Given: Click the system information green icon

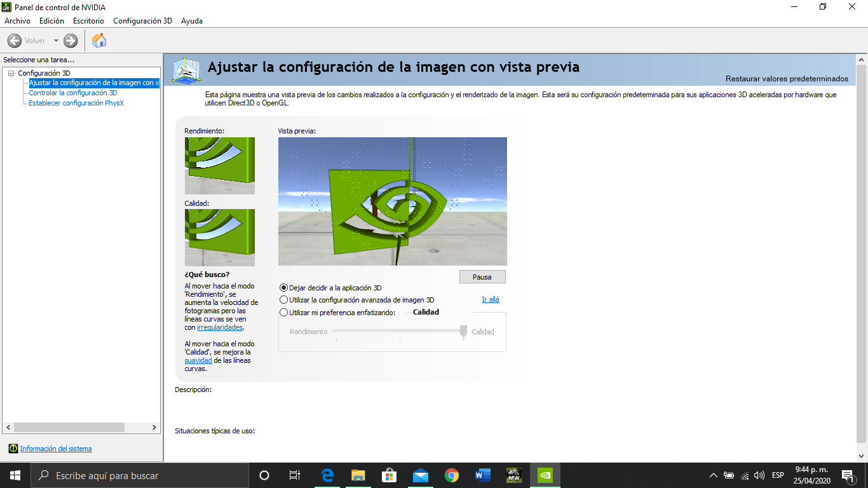Looking at the screenshot, I should tap(13, 449).
